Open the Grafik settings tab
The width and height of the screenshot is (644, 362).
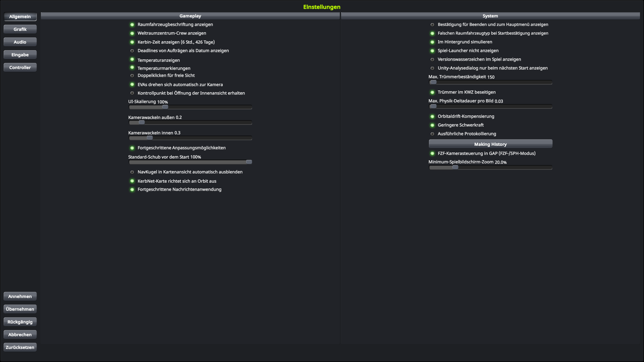tap(20, 29)
